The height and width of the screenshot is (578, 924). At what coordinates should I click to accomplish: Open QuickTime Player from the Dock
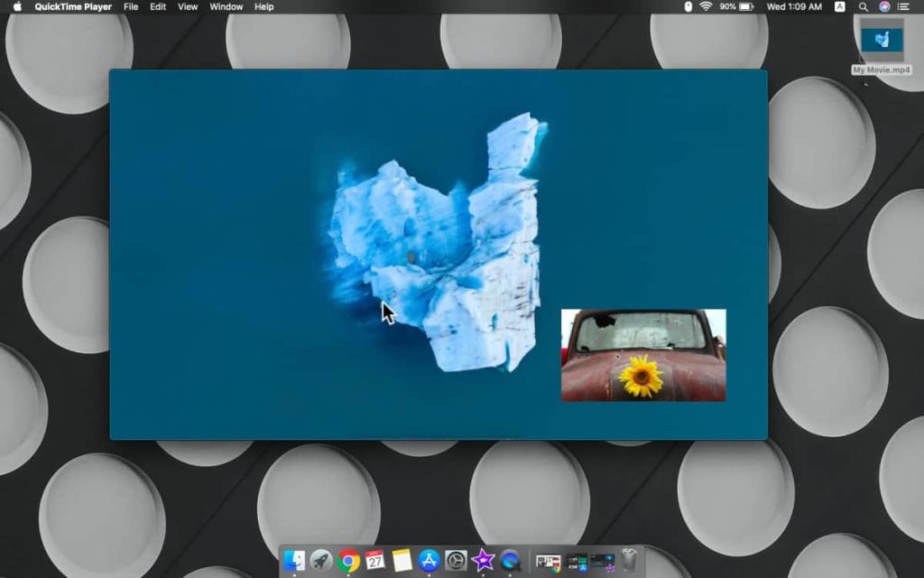click(509, 560)
